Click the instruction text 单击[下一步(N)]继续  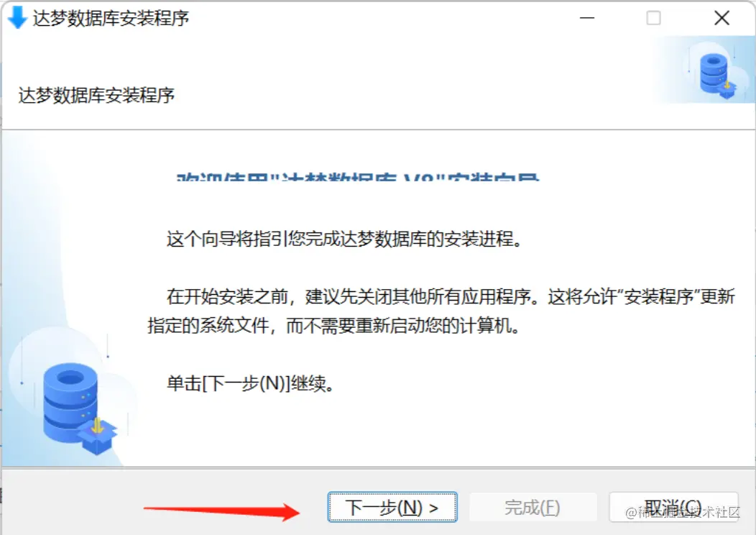(250, 384)
